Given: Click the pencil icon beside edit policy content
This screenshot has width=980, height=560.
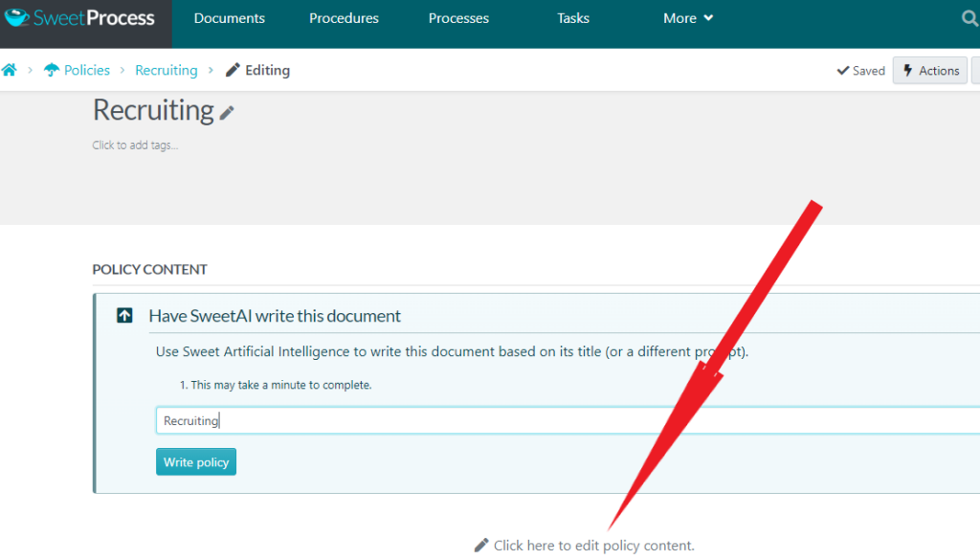Looking at the screenshot, I should coord(481,544).
